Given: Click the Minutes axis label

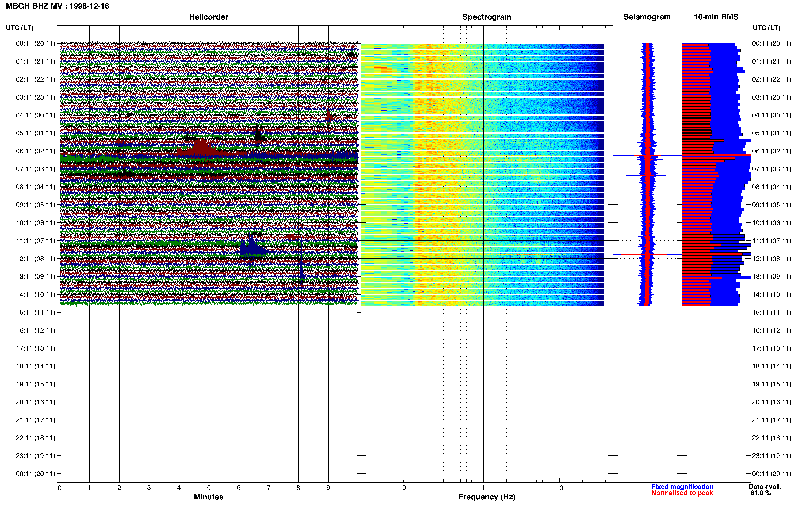Looking at the screenshot, I should (209, 497).
